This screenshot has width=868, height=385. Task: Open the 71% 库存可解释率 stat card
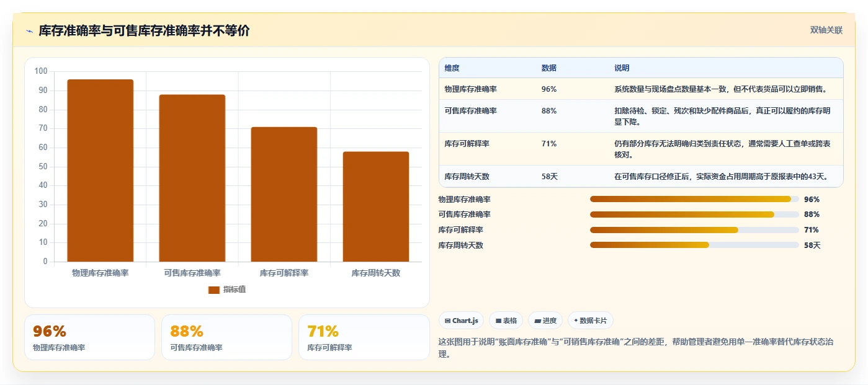pos(364,337)
